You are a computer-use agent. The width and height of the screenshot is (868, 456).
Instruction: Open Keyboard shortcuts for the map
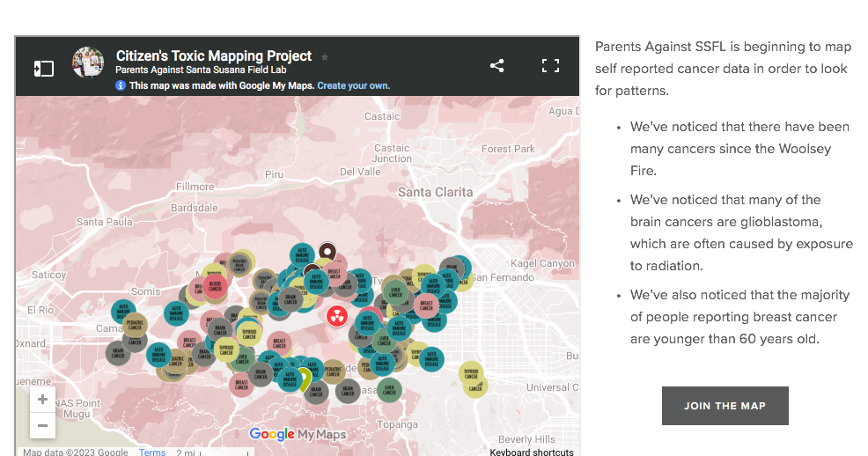(532, 452)
